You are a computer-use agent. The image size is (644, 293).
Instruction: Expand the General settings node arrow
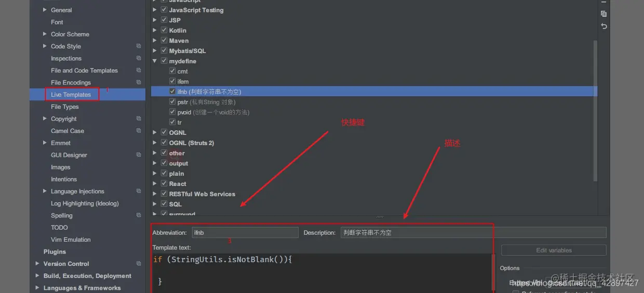(45, 10)
